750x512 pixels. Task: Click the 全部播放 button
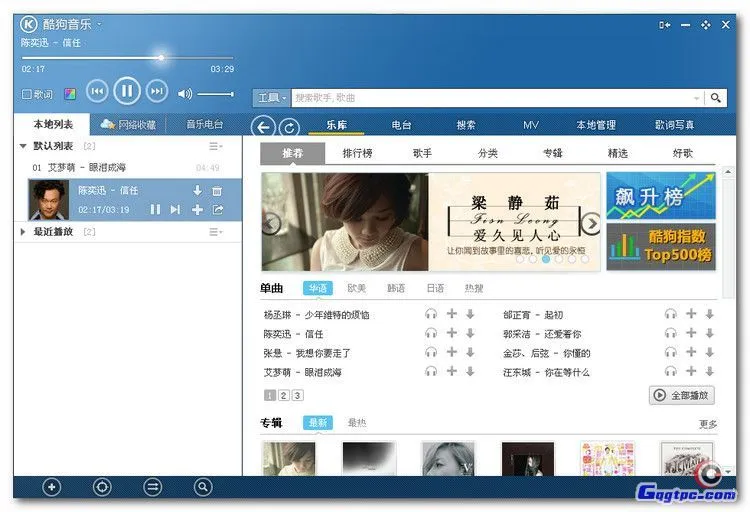pyautogui.click(x=682, y=395)
